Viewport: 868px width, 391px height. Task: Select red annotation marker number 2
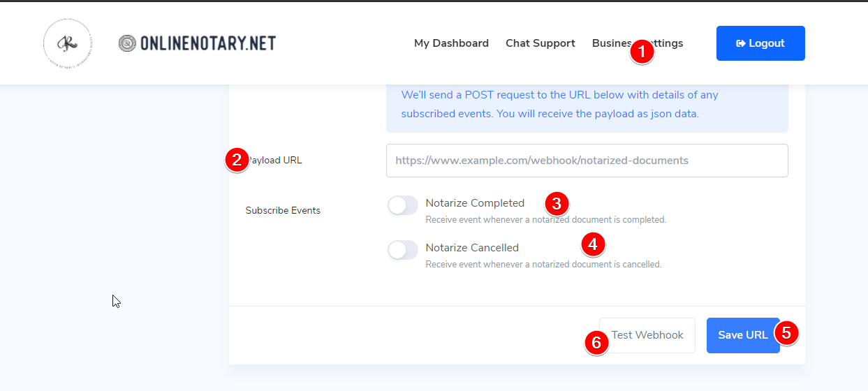click(x=237, y=160)
